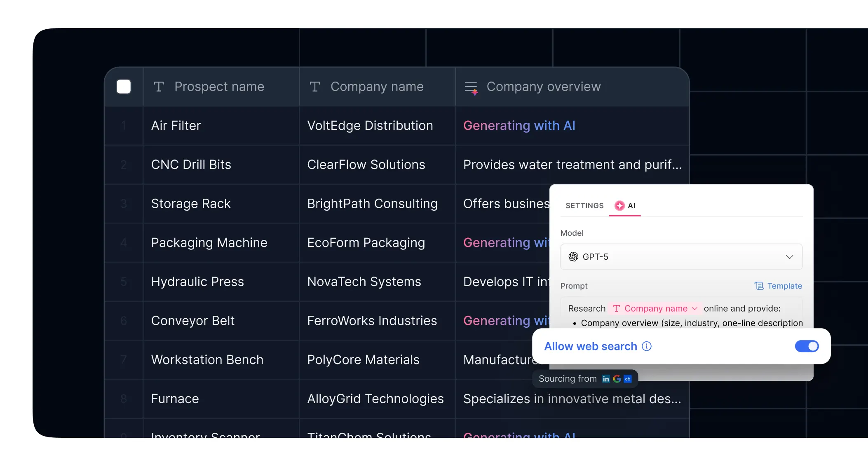This screenshot has height=465, width=868.
Task: Click the Allow web search label
Action: click(590, 346)
